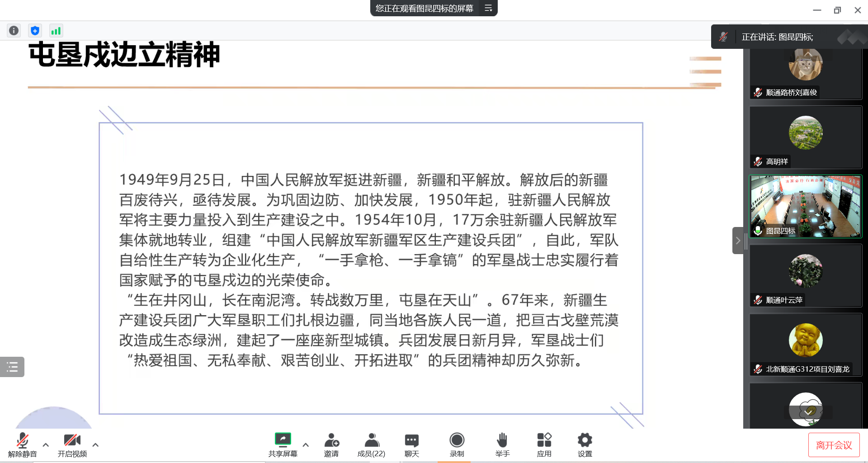Open the Chat panel
The width and height of the screenshot is (868, 463).
[x=411, y=445]
